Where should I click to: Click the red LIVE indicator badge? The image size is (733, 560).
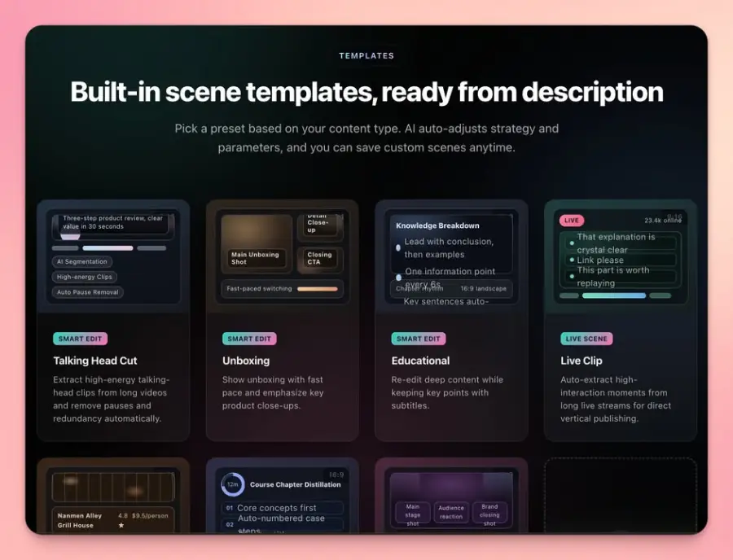point(571,221)
